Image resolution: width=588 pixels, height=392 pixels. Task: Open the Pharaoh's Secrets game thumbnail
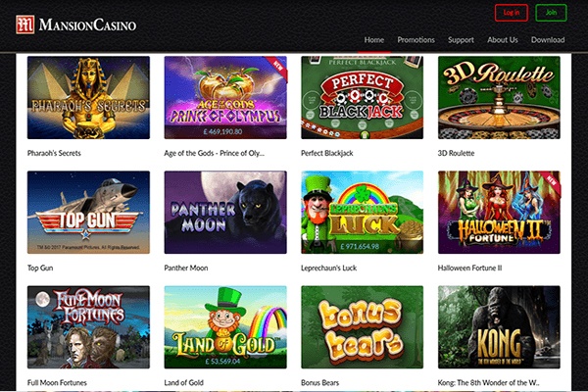click(88, 98)
